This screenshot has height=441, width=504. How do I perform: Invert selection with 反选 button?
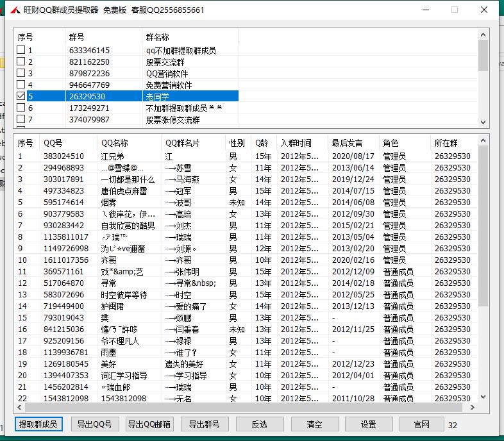pyautogui.click(x=260, y=424)
